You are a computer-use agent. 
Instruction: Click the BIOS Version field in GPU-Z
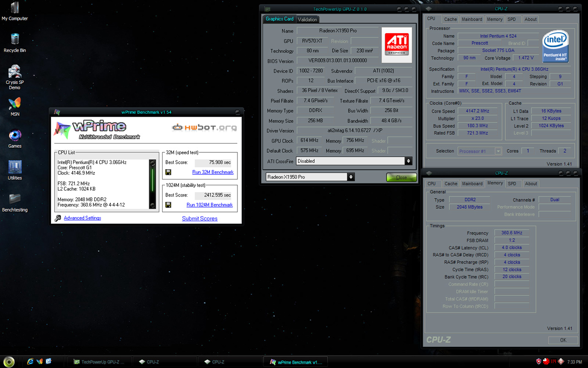click(338, 60)
